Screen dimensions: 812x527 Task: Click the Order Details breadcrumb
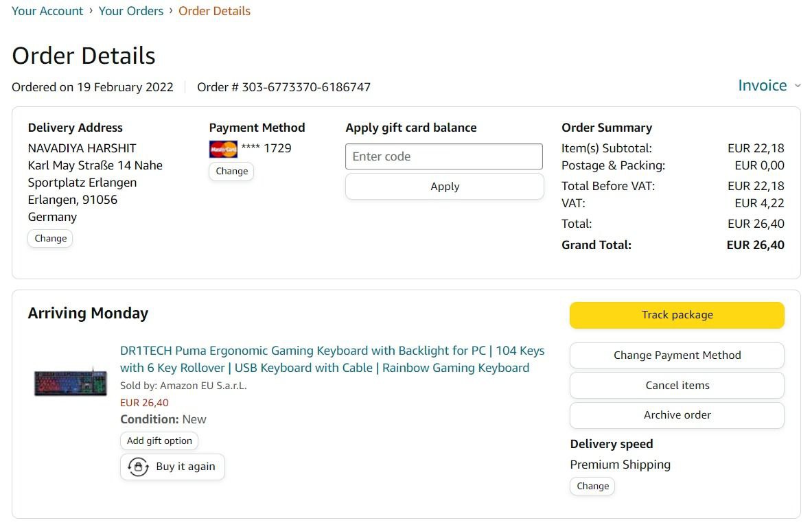tap(214, 11)
